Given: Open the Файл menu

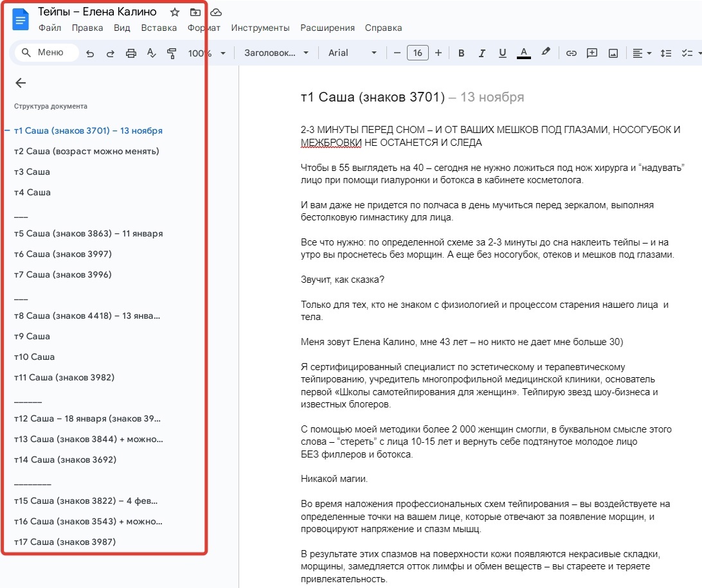Looking at the screenshot, I should click(50, 28).
